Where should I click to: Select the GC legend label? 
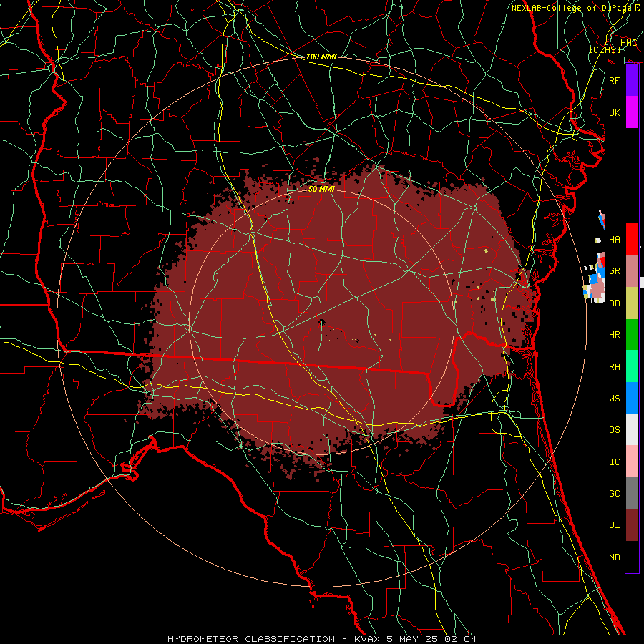pyautogui.click(x=614, y=494)
